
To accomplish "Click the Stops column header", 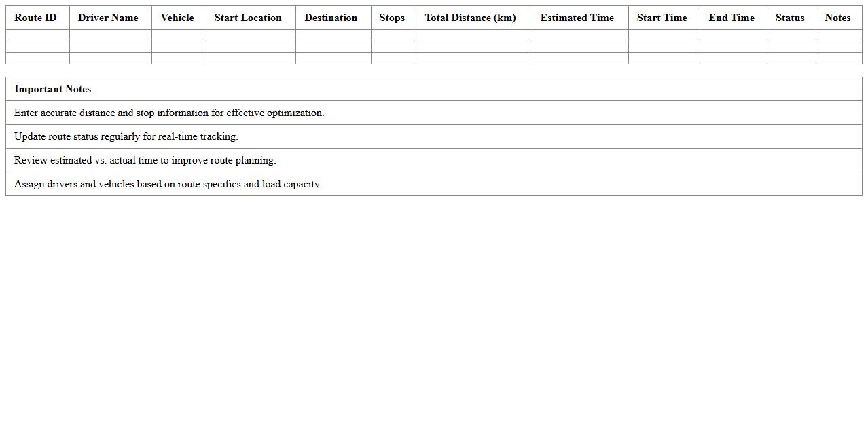I will (392, 18).
